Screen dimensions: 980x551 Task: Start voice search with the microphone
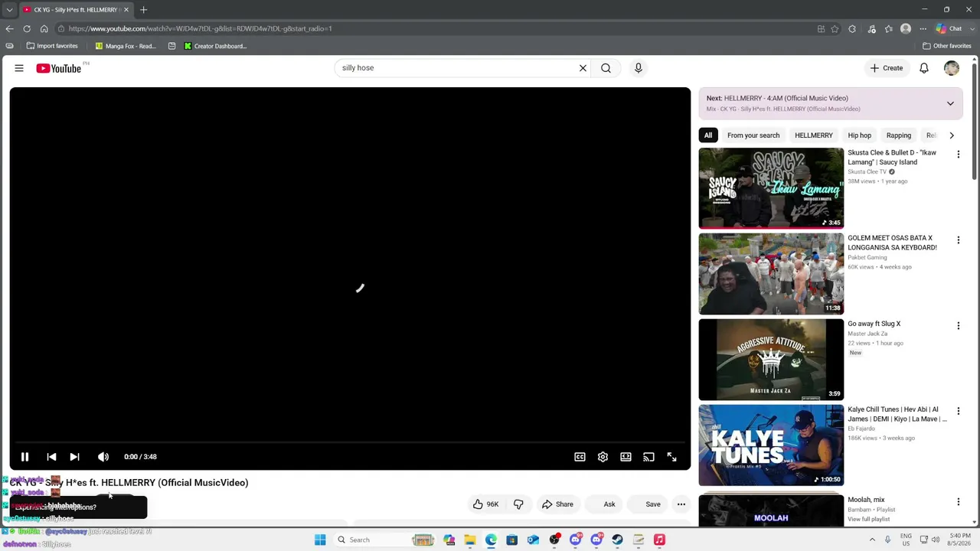point(639,68)
